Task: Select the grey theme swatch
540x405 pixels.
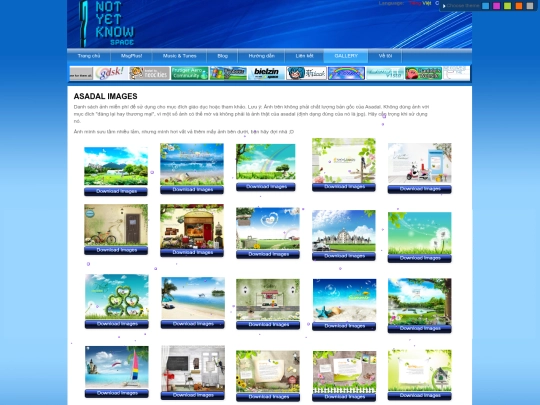Action: click(x=530, y=6)
